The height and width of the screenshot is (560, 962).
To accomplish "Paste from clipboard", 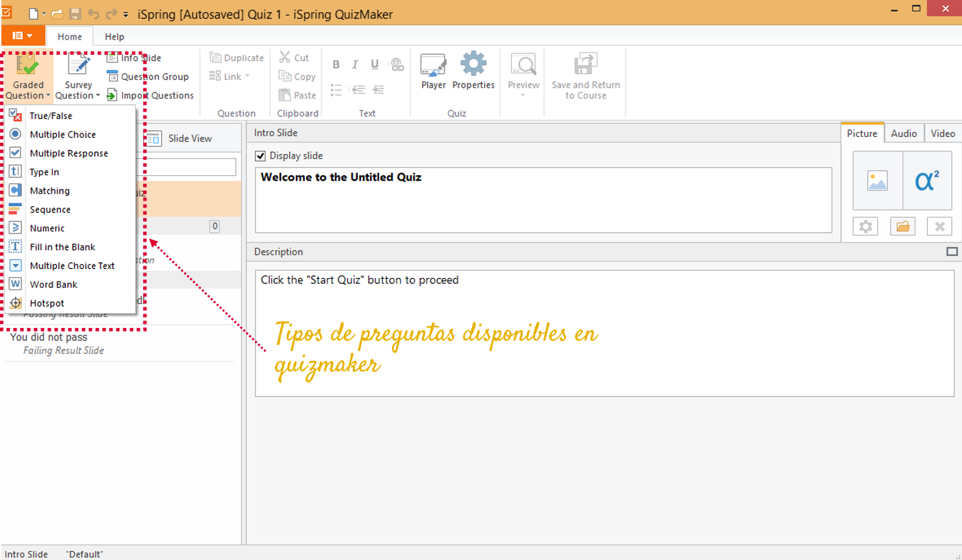I will [297, 95].
